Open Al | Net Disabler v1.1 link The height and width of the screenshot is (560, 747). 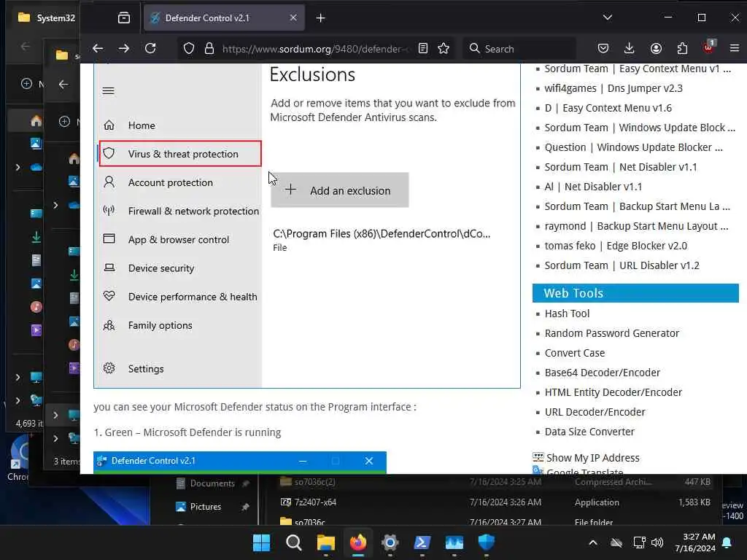click(593, 187)
